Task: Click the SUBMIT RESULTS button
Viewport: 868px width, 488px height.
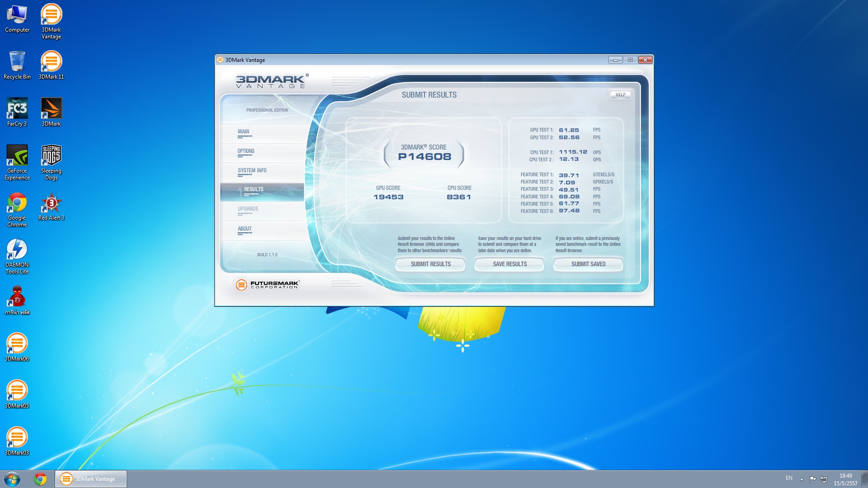Action: [430, 264]
